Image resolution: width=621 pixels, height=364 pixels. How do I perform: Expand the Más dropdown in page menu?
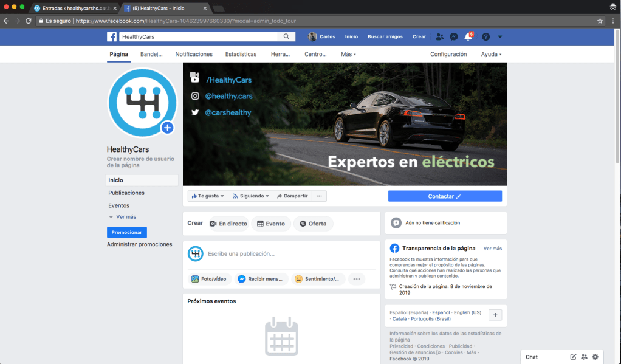point(348,54)
